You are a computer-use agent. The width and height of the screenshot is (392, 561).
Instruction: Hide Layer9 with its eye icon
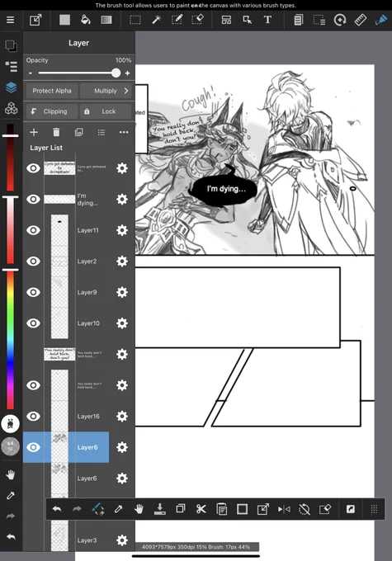tap(33, 292)
